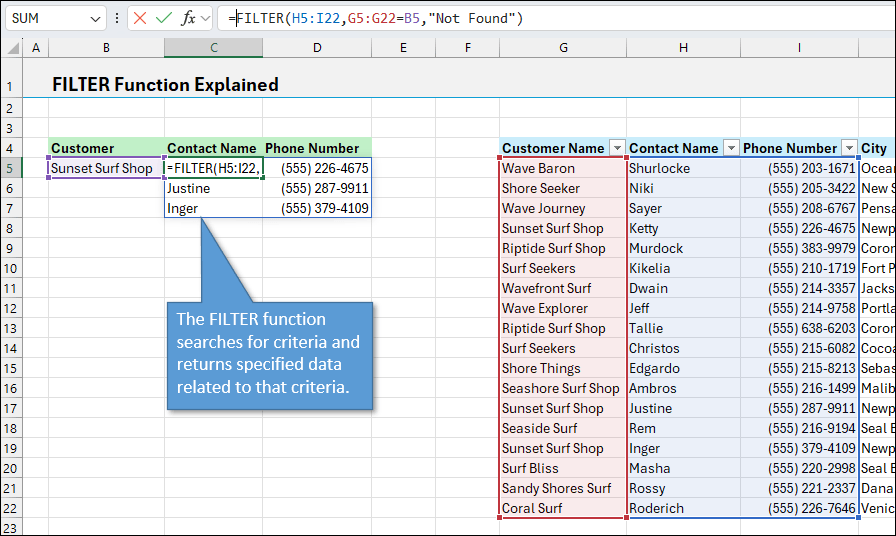896x536 pixels.
Task: Click the City column header cell
Action: tap(877, 148)
